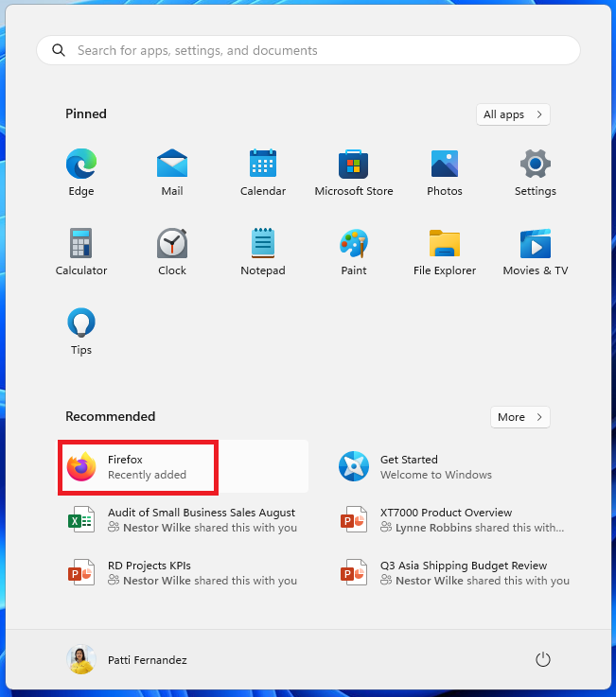
Task: Launch the Clock app
Action: [x=172, y=253]
